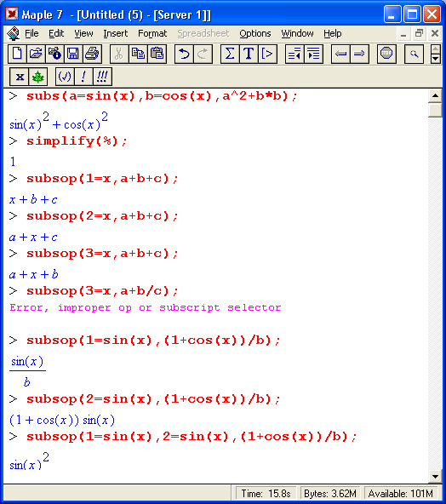
Task: Toggle the syntax check (√) button
Action: [65, 77]
